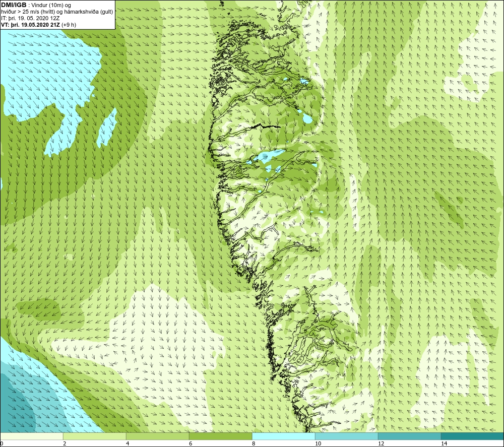504x447 pixels.
Task: Click the 4–6 m/s green legend swatch
Action: point(157,436)
